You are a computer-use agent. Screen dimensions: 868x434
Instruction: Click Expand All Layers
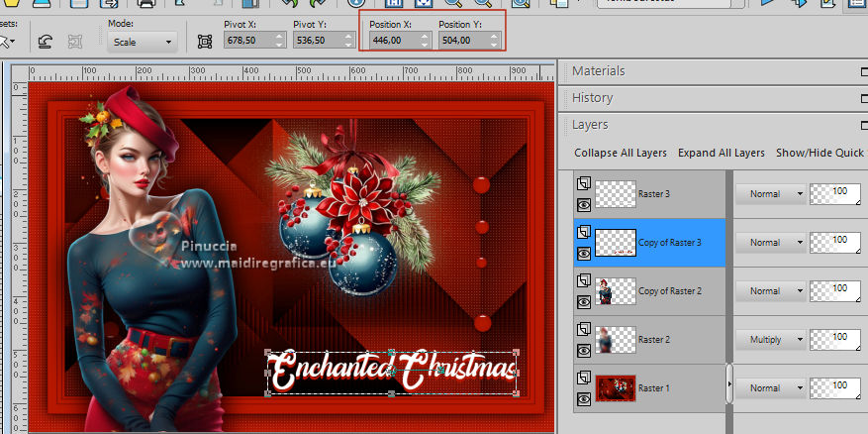[722, 153]
